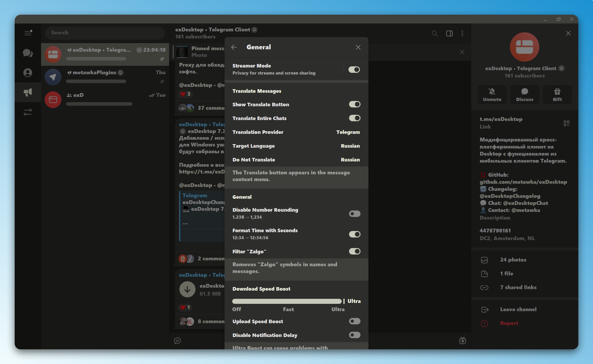This screenshot has height=364, width=593.
Task: Open the three-dot chat options menu
Action: coord(462,33)
